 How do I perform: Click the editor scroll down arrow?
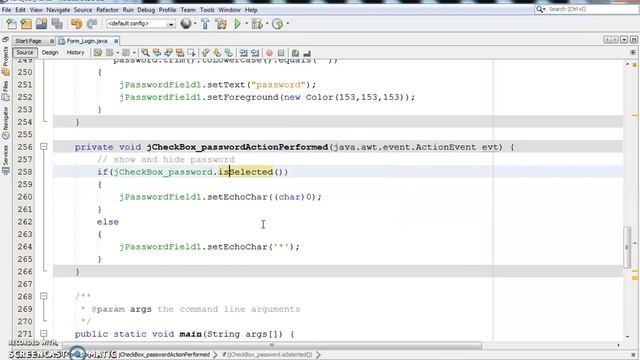click(627, 337)
